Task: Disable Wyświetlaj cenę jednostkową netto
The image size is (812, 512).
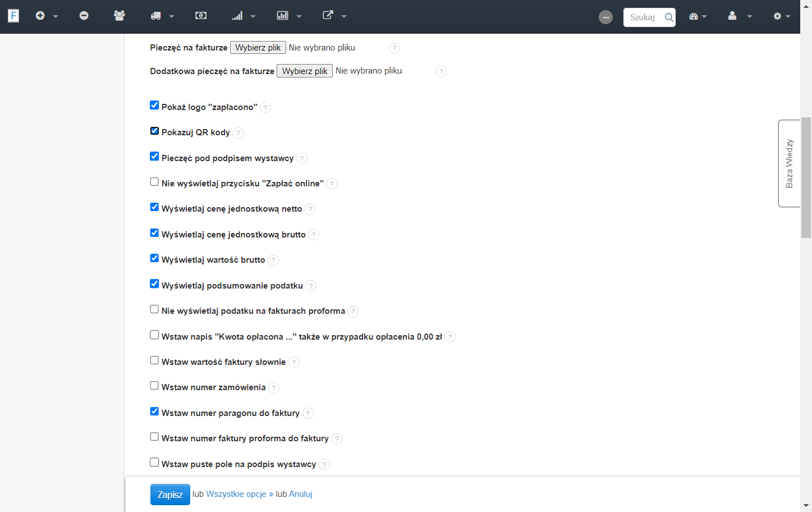Action: [154, 207]
